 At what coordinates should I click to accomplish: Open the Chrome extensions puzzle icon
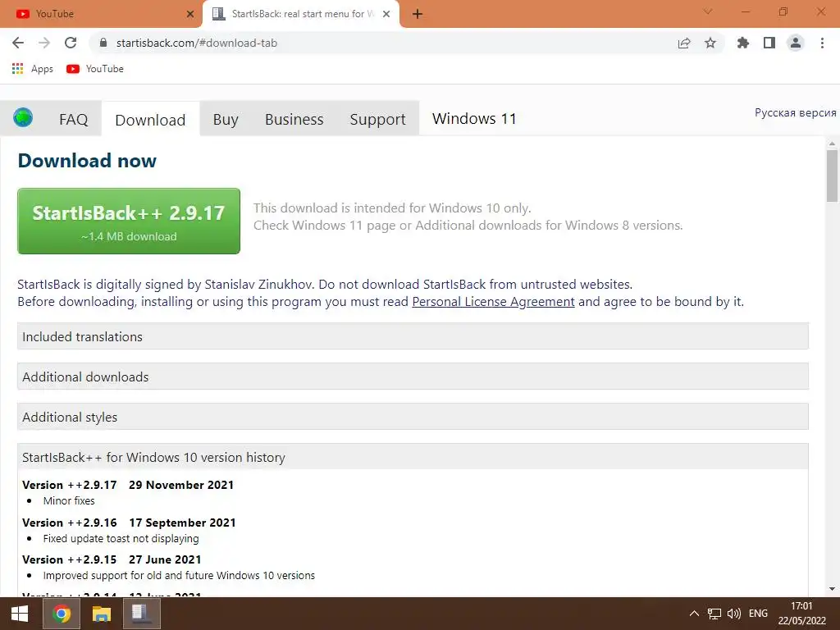tap(743, 43)
